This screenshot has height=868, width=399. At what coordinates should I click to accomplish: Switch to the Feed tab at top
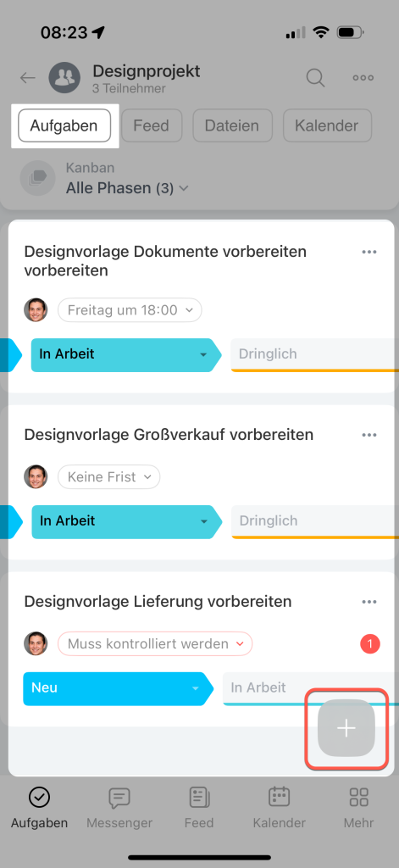[x=152, y=125]
